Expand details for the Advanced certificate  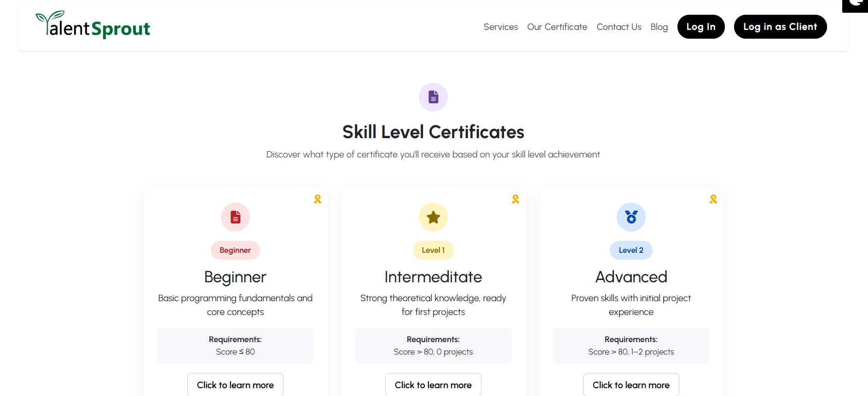click(x=631, y=384)
